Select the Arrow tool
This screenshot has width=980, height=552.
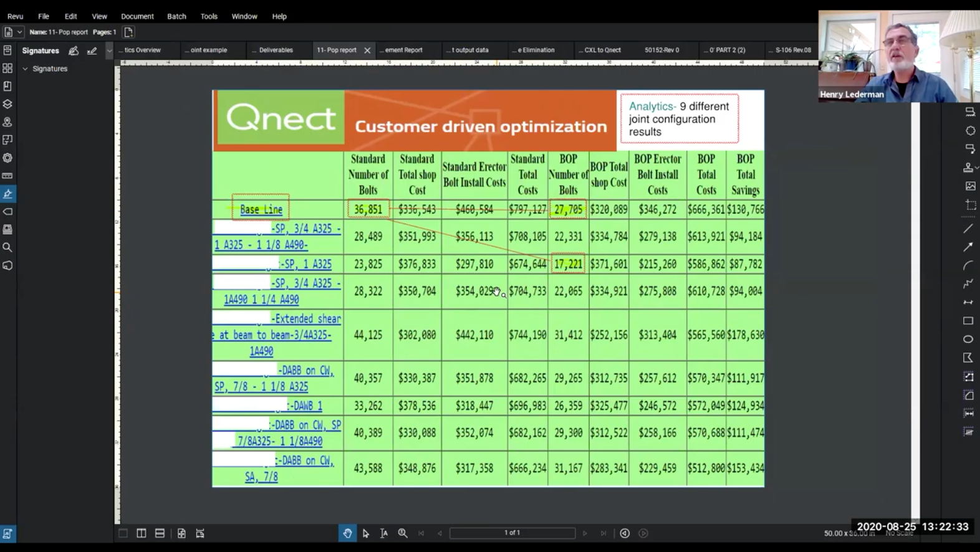click(968, 247)
